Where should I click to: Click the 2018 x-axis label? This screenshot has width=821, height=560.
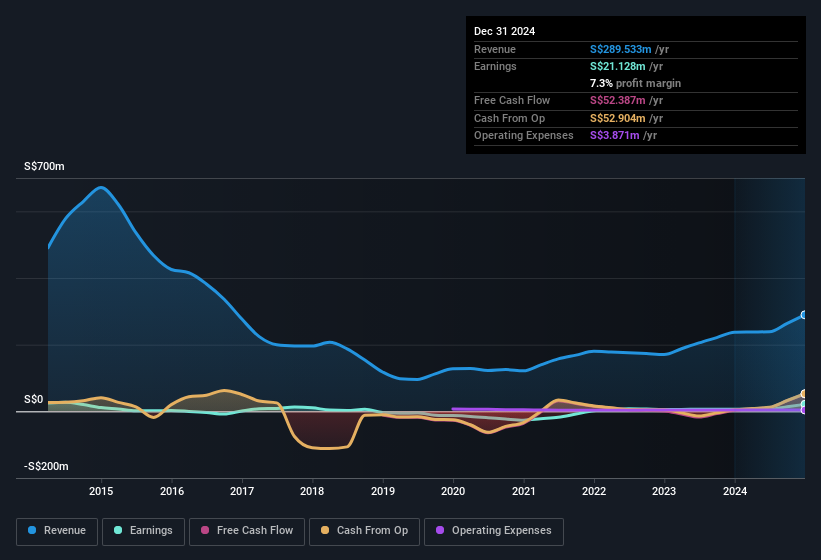(312, 491)
